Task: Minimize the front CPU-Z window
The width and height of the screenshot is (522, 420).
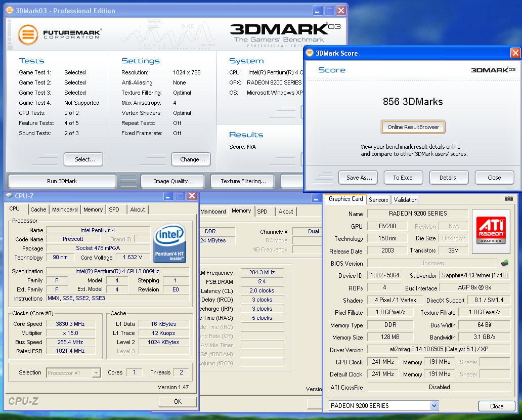Action: [x=168, y=196]
